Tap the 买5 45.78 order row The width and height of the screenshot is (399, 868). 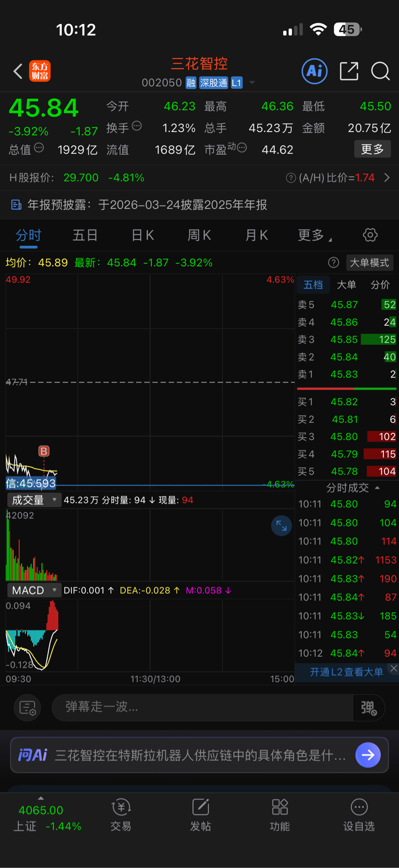point(347,471)
